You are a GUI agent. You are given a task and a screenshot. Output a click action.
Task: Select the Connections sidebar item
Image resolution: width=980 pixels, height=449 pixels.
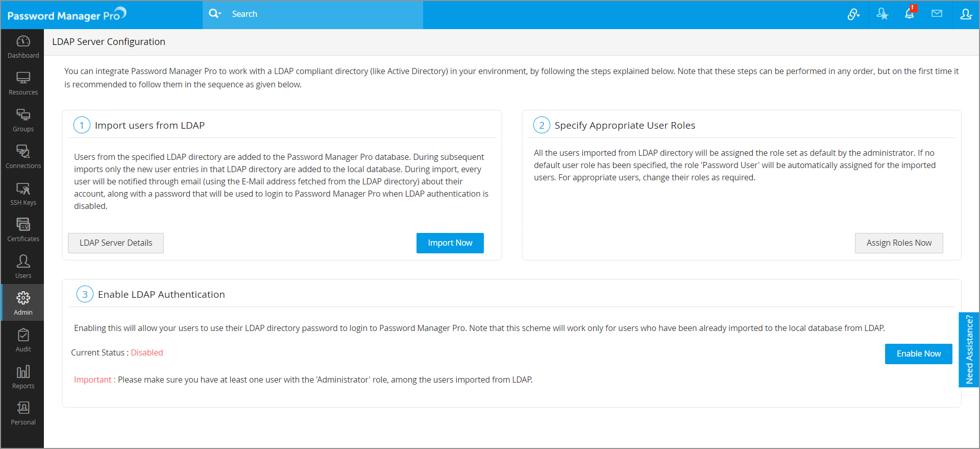[23, 158]
